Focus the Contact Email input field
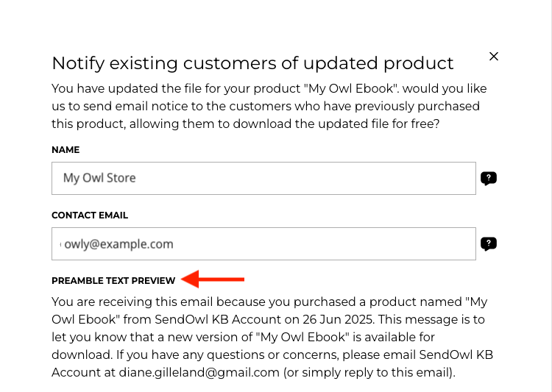 coord(263,244)
